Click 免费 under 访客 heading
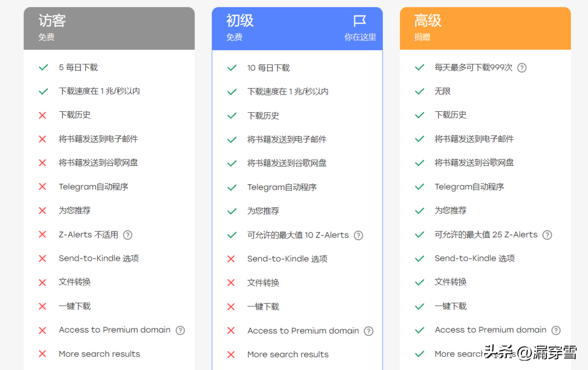Screen dimensions: 588x370 point(47,37)
